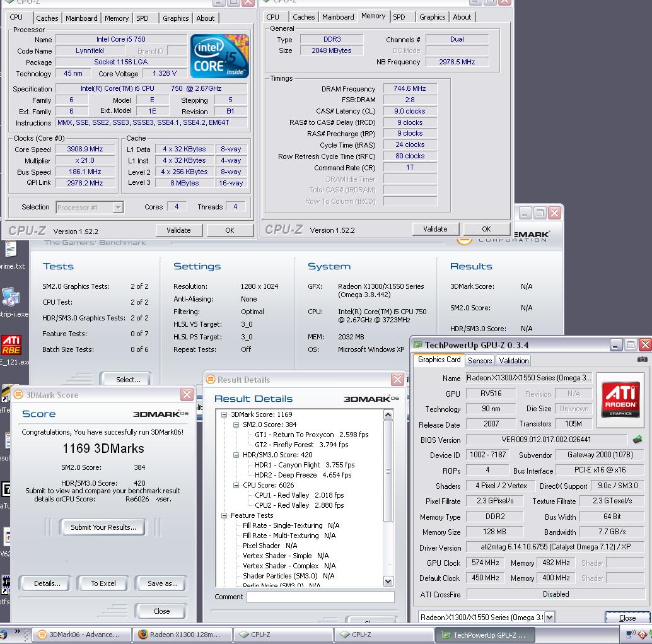Click the To Excel button
Viewport: 652px width, 644px height.
pyautogui.click(x=103, y=583)
